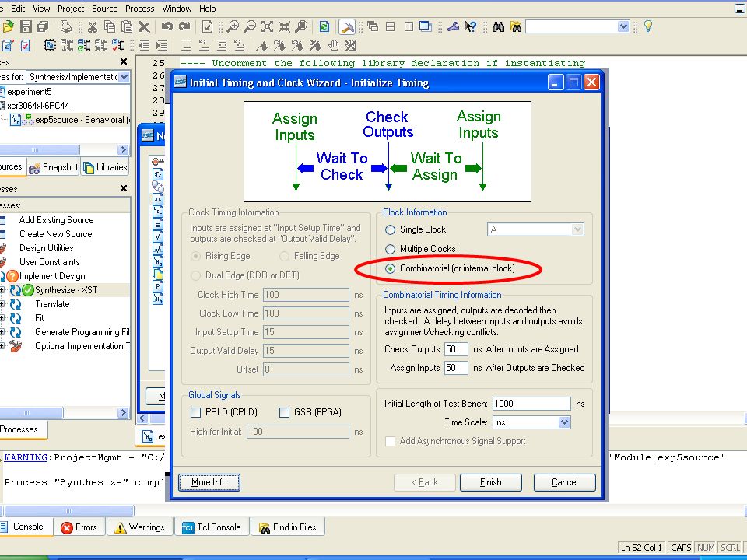Click the hammer toolbar icon
This screenshot has height=560, width=747.
click(x=347, y=27)
